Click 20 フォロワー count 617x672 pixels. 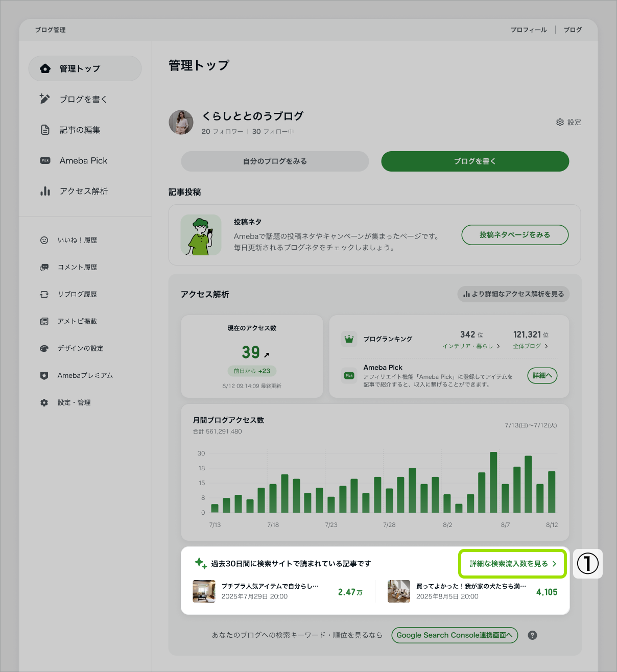coord(222,131)
